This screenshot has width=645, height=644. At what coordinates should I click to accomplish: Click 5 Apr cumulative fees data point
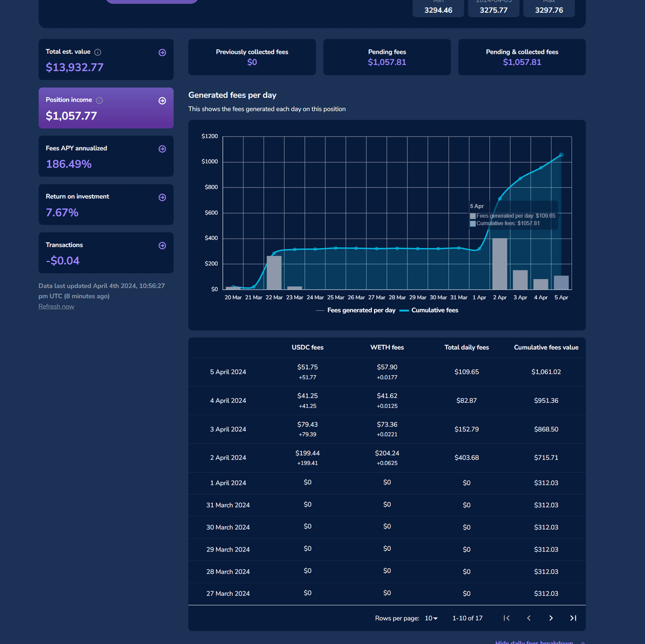[x=561, y=155]
